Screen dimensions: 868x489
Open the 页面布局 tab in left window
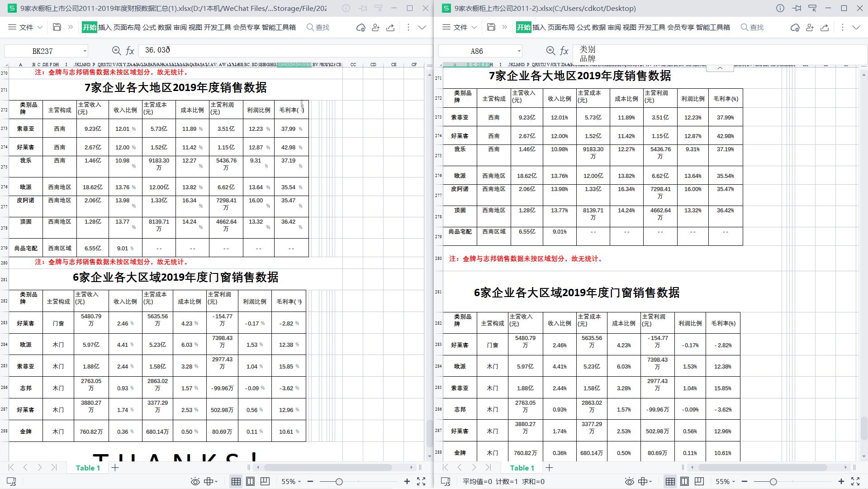(x=127, y=27)
